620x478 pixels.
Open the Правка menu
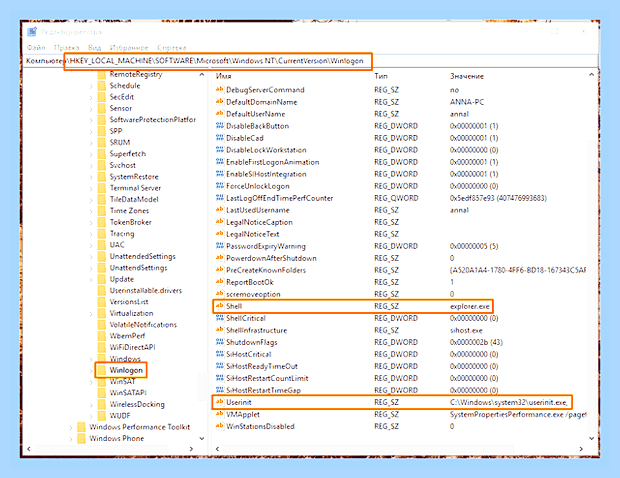pos(66,48)
